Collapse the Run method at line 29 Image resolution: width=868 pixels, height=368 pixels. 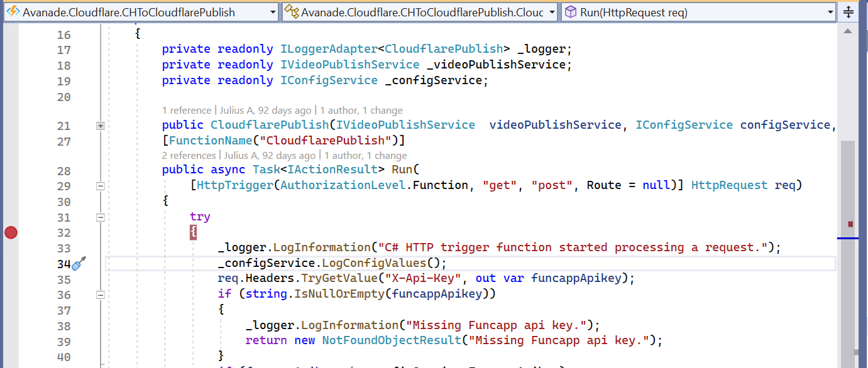click(100, 186)
